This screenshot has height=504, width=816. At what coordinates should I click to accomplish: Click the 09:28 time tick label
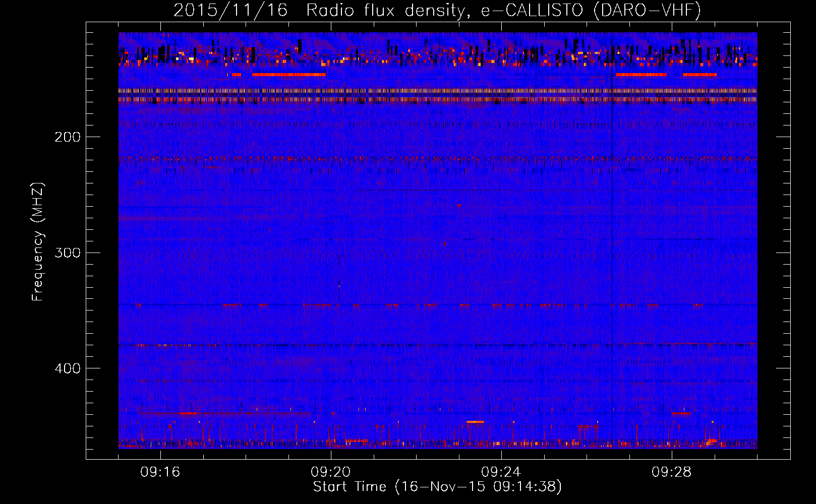pos(672,472)
